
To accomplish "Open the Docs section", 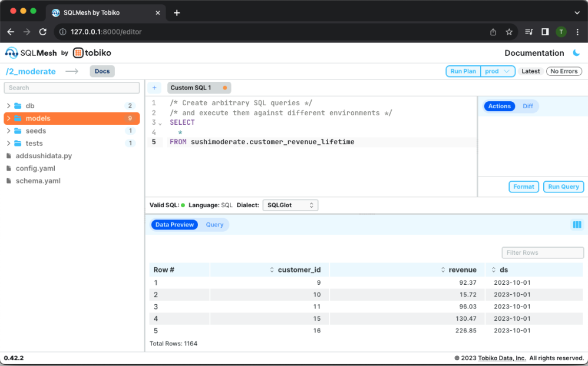I will click(x=102, y=71).
